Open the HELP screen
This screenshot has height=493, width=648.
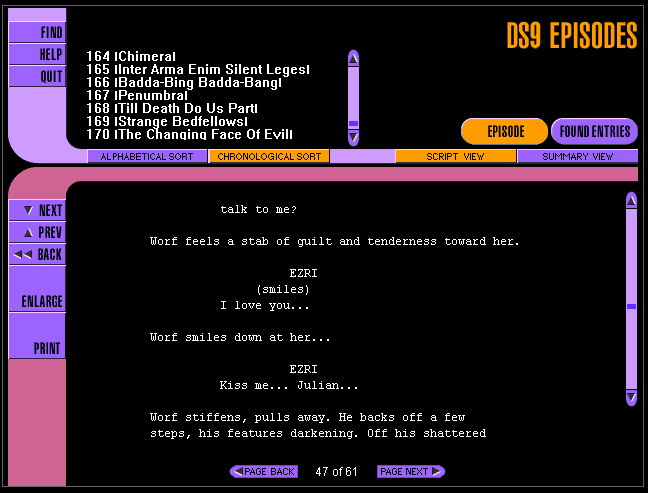(x=37, y=54)
